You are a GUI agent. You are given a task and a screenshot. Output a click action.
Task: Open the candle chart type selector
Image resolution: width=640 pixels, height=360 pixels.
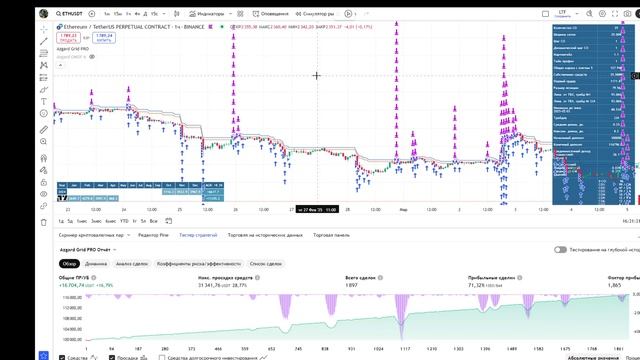(x=177, y=13)
